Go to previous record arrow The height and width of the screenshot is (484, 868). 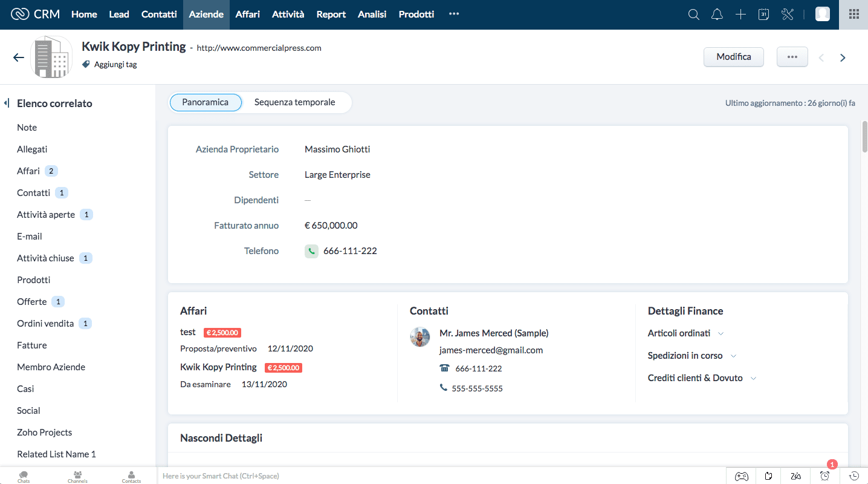(821, 57)
